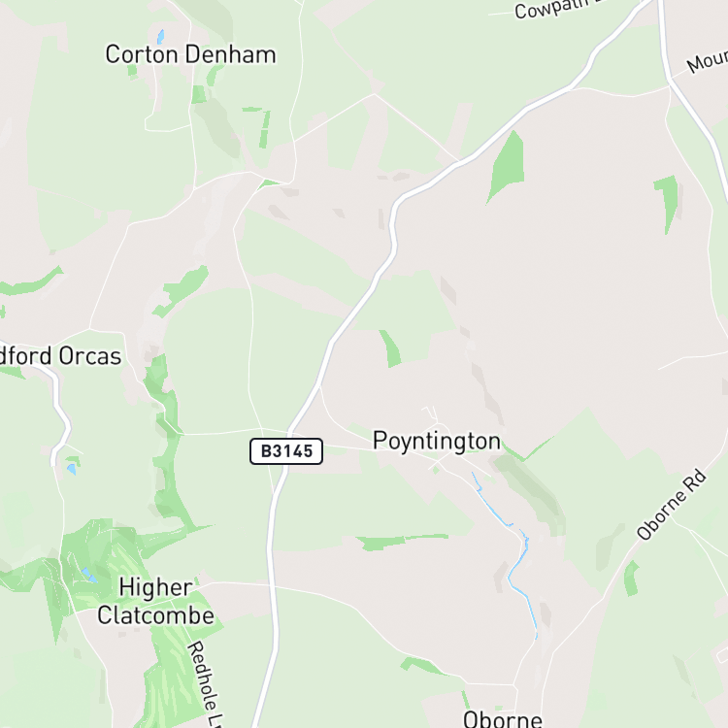The height and width of the screenshot is (728, 728).
Task: Click the small pond north of Corton Denham
Action: 160,36
